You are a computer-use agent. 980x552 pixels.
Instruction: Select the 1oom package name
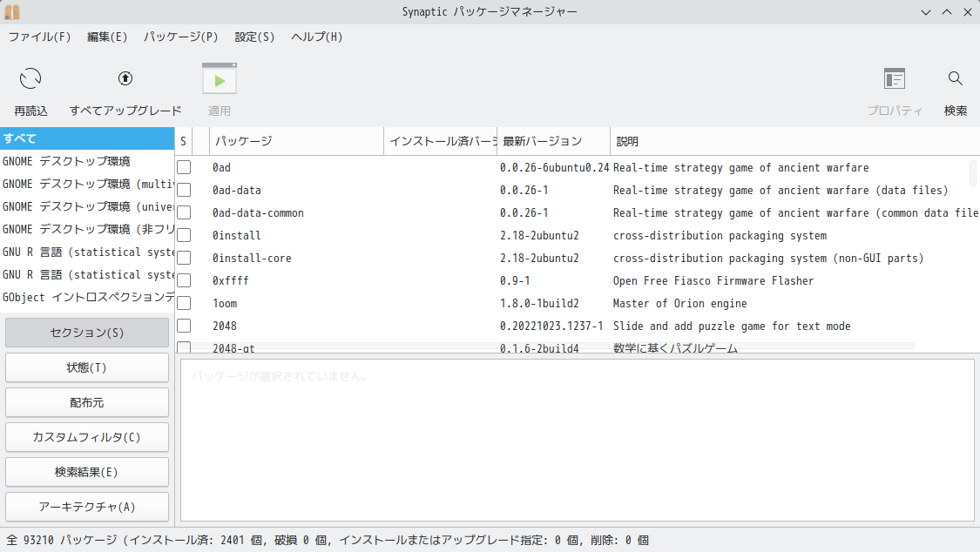(x=225, y=304)
